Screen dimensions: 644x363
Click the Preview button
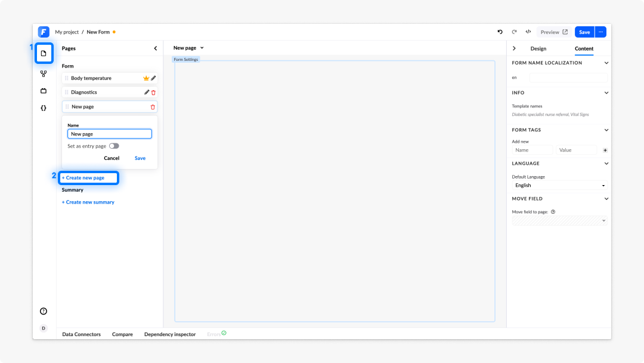(554, 32)
